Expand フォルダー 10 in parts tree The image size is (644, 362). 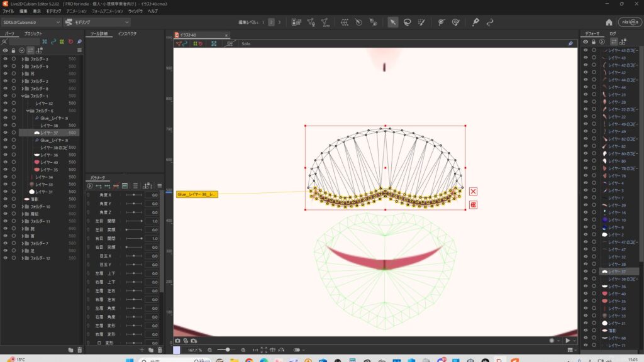[x=23, y=206]
